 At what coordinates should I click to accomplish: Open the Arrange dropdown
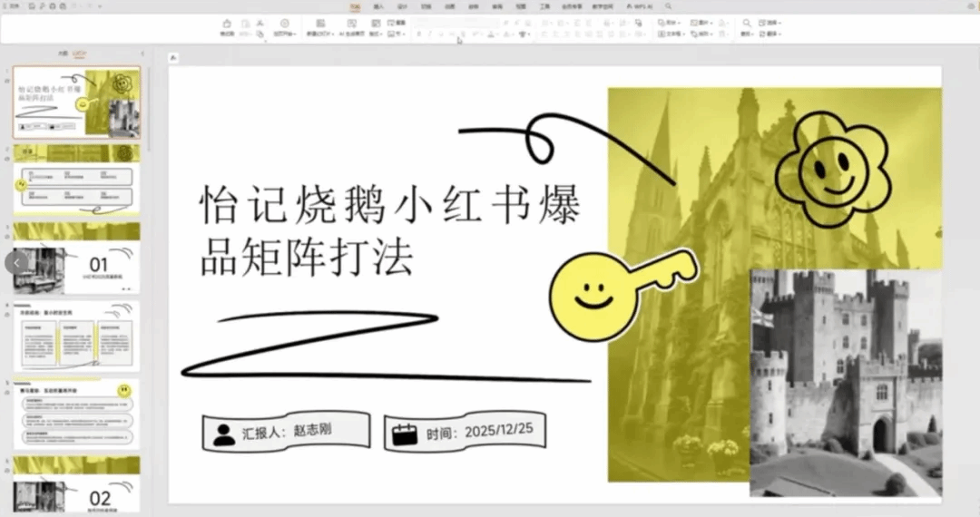click(x=701, y=34)
